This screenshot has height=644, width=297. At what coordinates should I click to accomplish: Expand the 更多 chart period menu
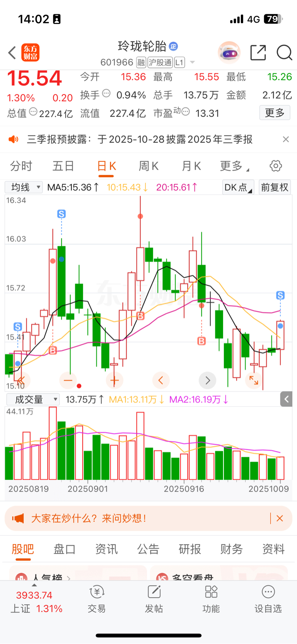pos(234,166)
